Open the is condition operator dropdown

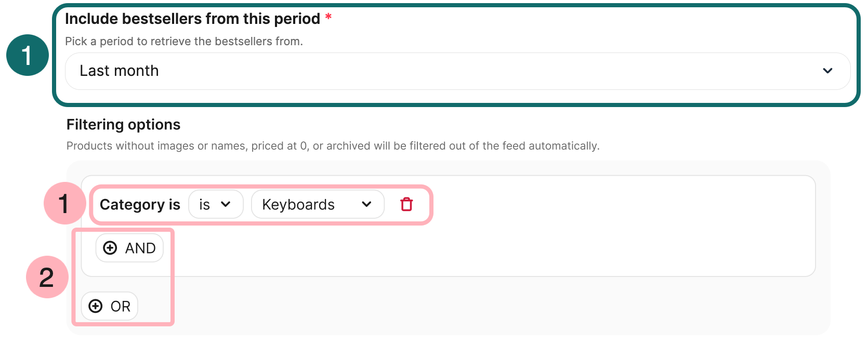click(x=216, y=204)
